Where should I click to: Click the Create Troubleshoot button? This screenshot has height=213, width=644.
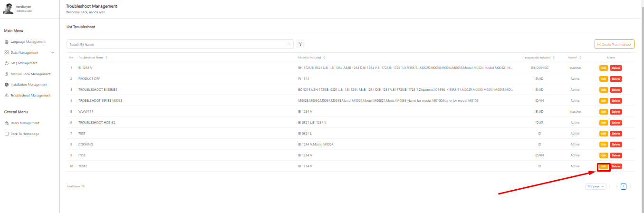[614, 44]
